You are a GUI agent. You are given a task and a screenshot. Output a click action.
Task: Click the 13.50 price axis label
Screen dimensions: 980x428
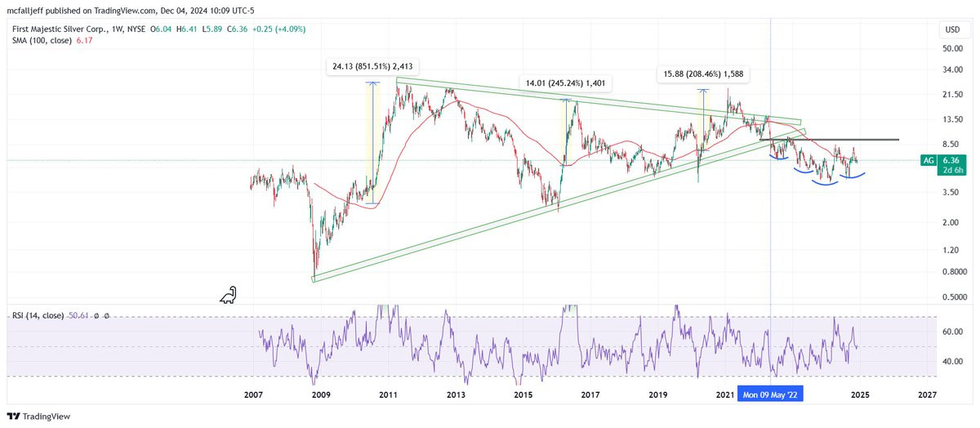click(x=952, y=119)
